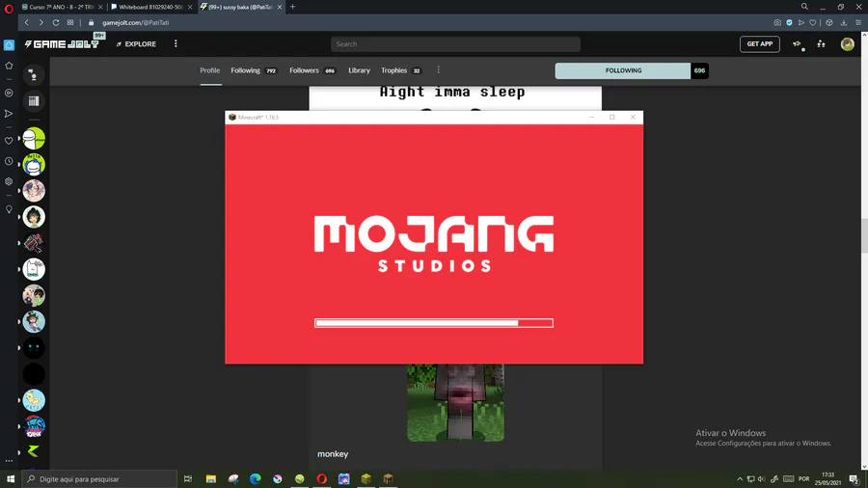Open the Game Jolt header three-dot menu
Viewport: 868px width, 488px height.
click(176, 43)
